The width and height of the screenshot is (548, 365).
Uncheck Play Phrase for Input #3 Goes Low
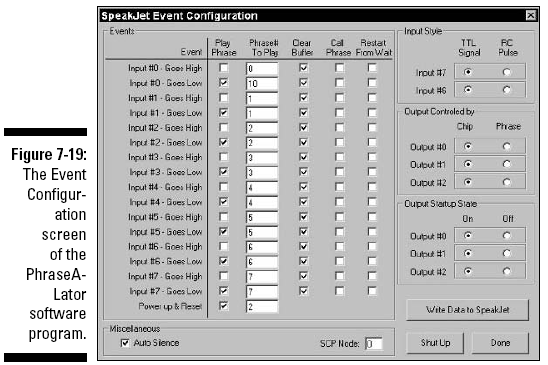click(223, 172)
